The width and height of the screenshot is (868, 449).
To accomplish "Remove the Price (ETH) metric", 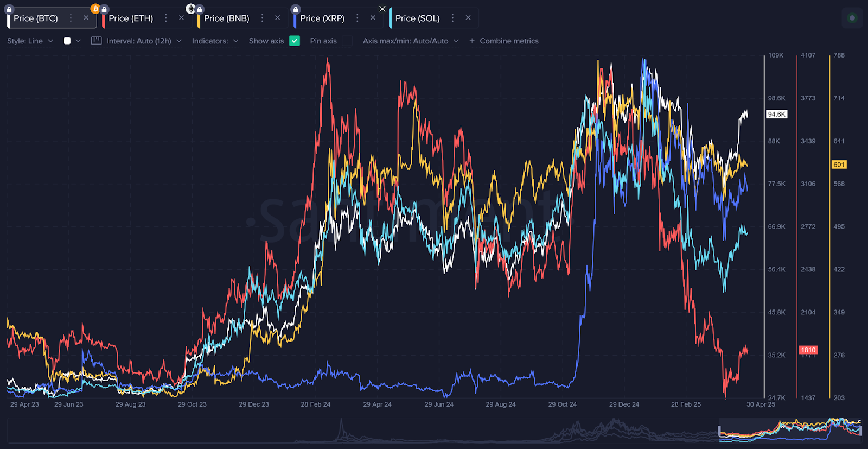I will pos(181,18).
